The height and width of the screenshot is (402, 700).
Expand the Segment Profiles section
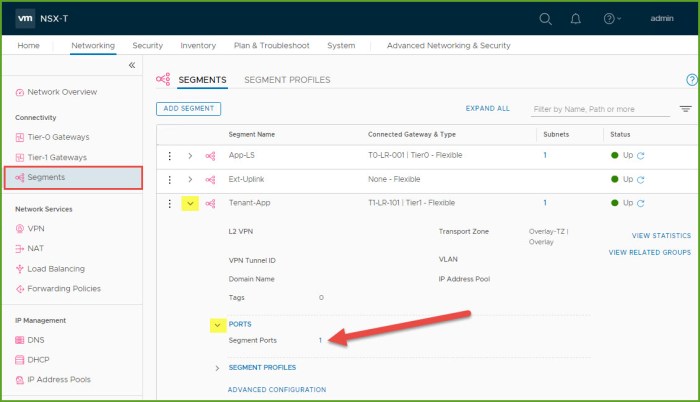[217, 368]
